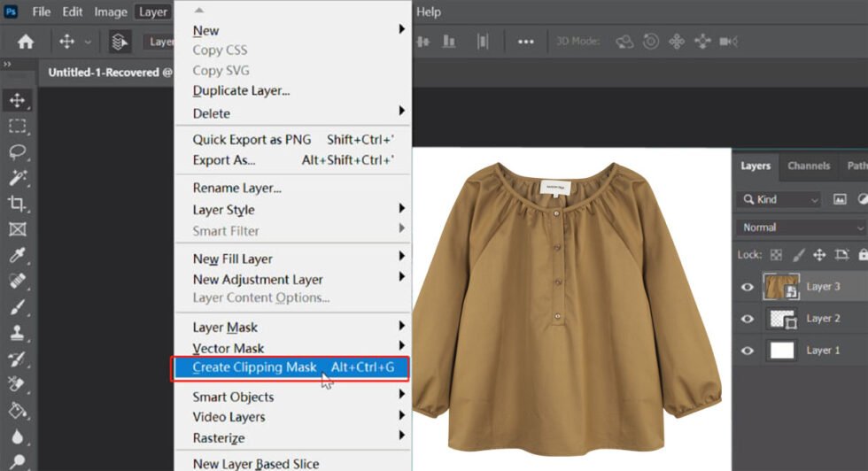Open the File menu
The width and height of the screenshot is (868, 471).
pos(41,12)
